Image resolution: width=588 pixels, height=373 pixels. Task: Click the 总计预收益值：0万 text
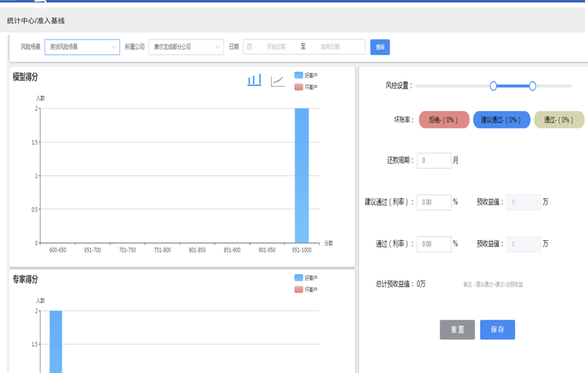pos(401,284)
